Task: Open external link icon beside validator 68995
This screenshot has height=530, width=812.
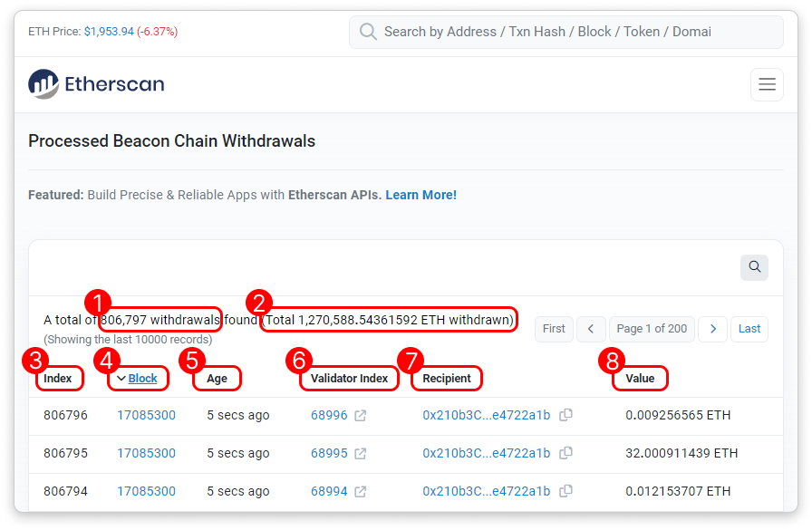Action: [360, 453]
